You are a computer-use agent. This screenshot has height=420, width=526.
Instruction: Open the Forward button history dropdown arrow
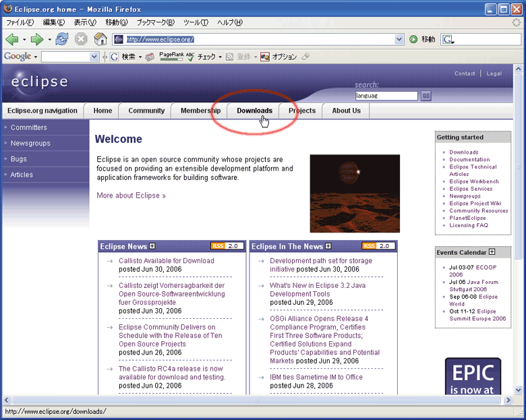pyautogui.click(x=50, y=40)
